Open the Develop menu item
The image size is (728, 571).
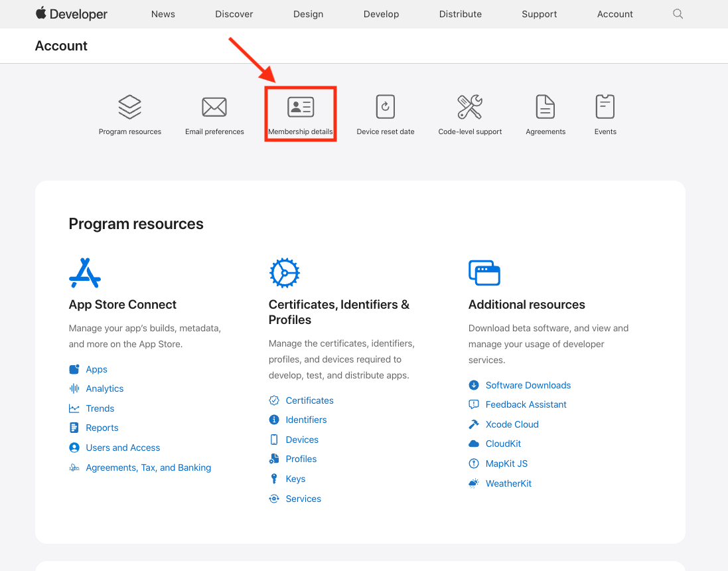(x=381, y=14)
